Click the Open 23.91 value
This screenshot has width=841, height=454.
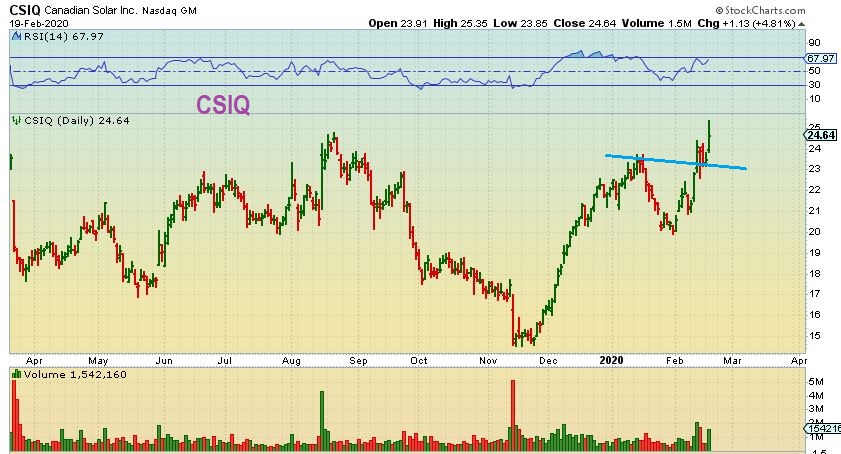coord(397,24)
